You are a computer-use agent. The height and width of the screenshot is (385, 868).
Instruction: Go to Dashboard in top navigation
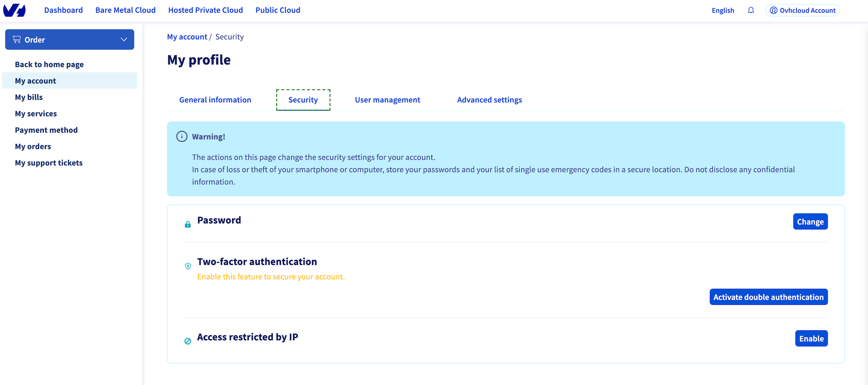[x=64, y=10]
